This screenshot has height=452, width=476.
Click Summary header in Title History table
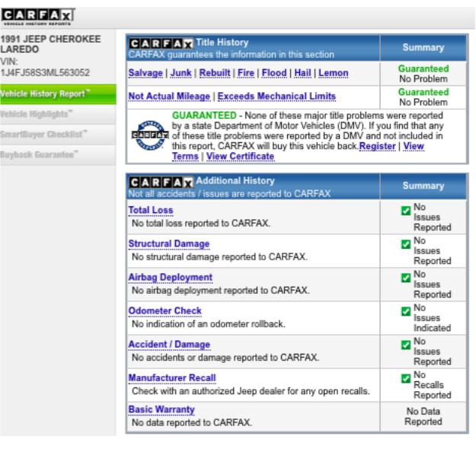tap(423, 48)
